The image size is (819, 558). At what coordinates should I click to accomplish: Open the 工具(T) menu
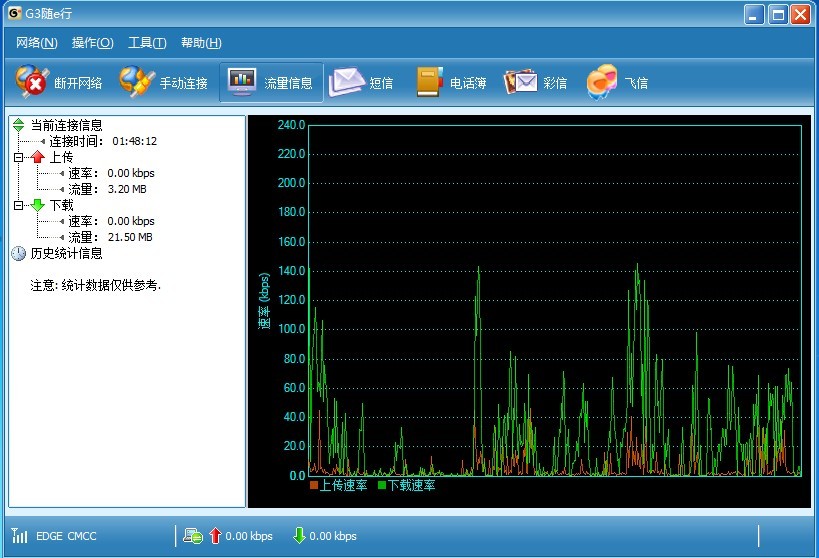point(147,43)
